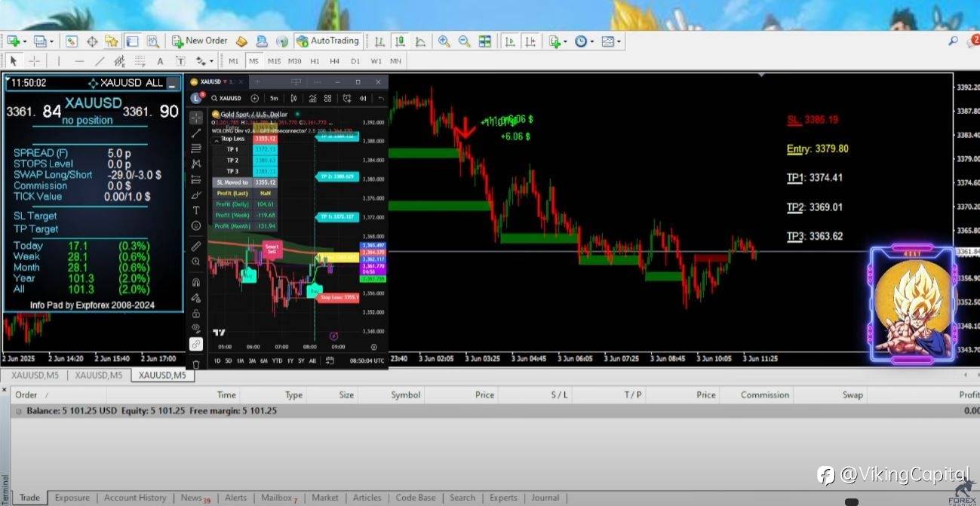Open the TradingView emoji icon tool

pyautogui.click(x=195, y=225)
